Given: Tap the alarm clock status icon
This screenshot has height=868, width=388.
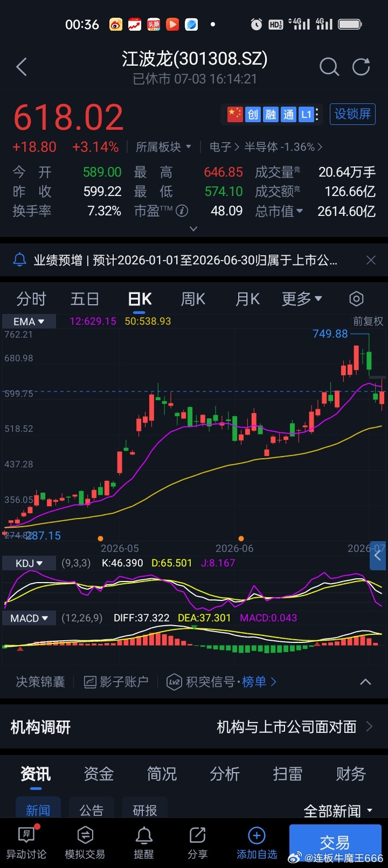Looking at the screenshot, I should (257, 24).
